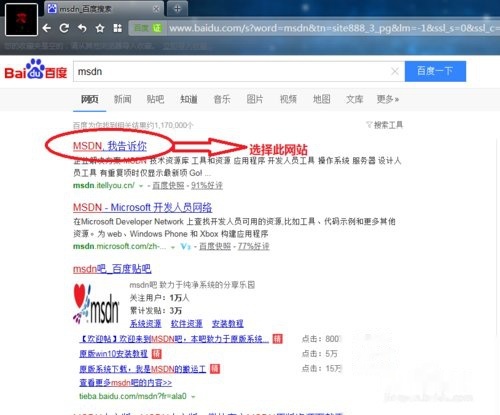Close the msdn_百度搜索 tab
500x415 pixels.
point(156,9)
